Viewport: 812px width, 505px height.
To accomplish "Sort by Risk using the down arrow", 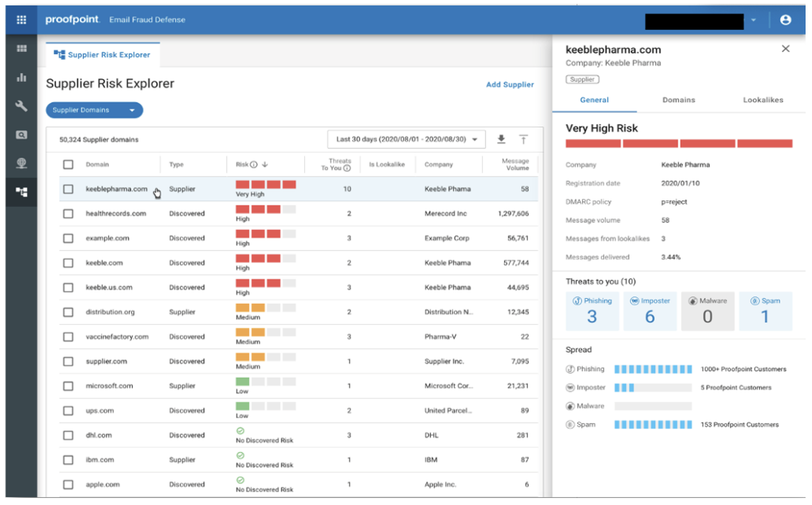I will [x=264, y=165].
